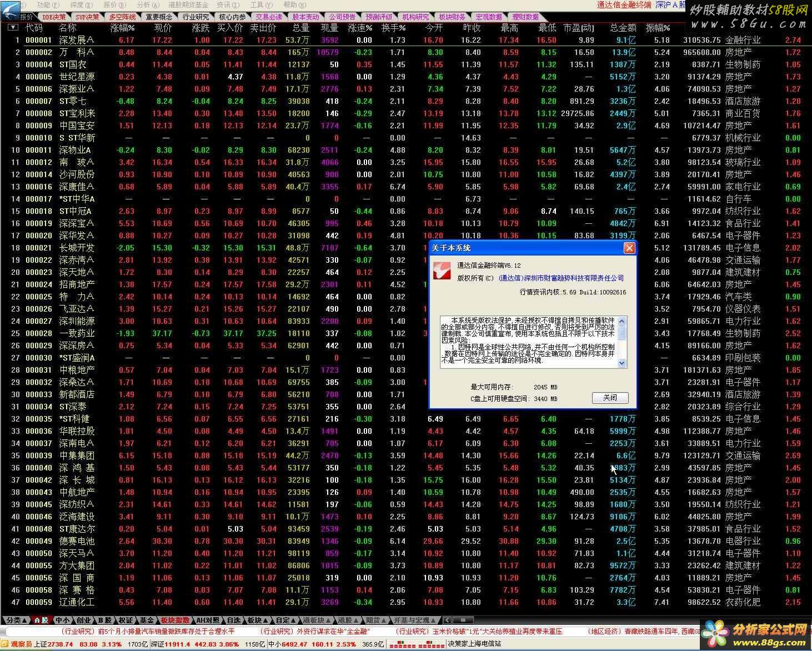Select stock row 000059 辽通化工

[406, 602]
